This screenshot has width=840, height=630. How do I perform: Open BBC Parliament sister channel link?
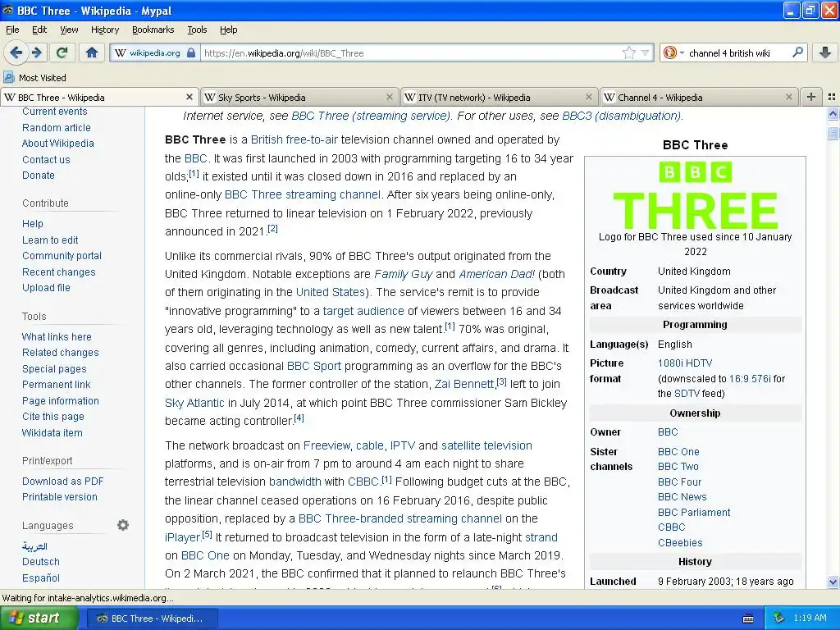[694, 512]
